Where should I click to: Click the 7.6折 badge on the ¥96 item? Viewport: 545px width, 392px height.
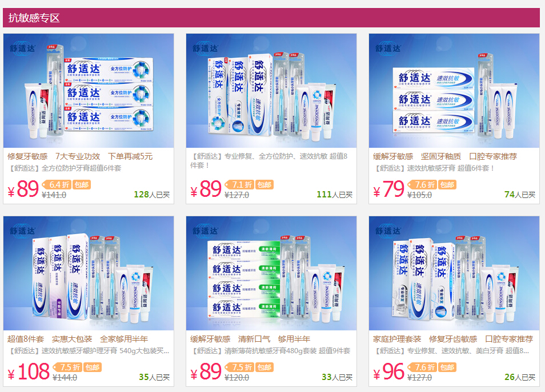422,367
